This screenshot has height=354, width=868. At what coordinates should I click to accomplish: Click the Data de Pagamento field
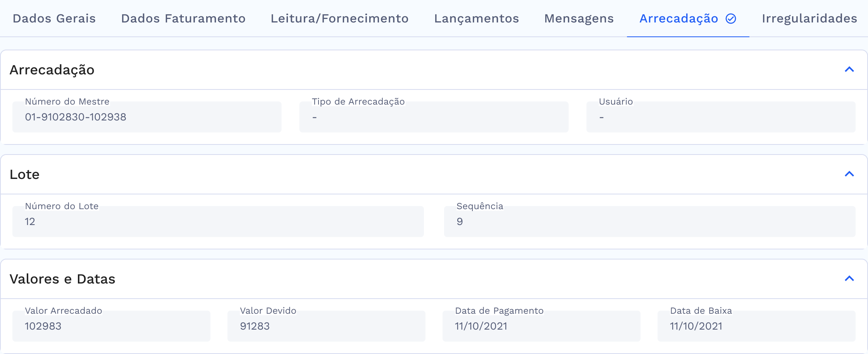(x=541, y=326)
